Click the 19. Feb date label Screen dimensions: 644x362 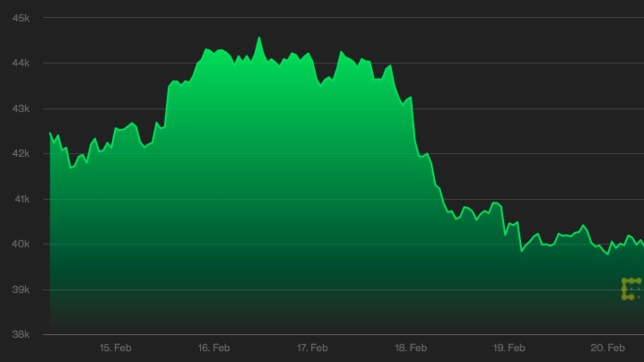[509, 347]
